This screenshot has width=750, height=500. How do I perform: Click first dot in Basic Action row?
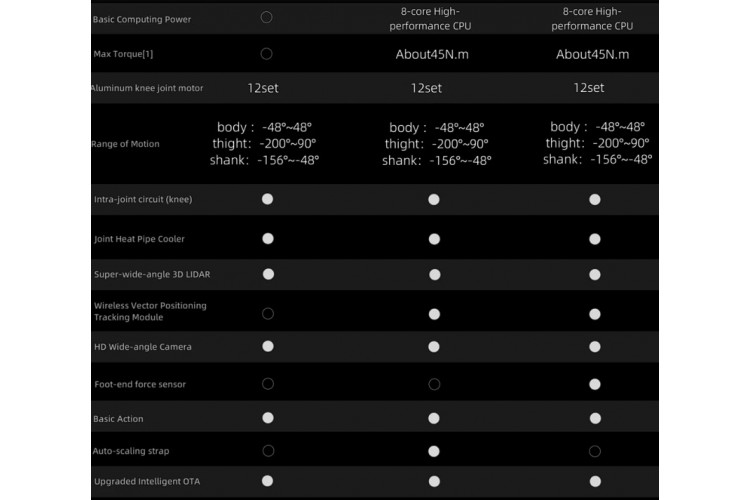click(267, 417)
